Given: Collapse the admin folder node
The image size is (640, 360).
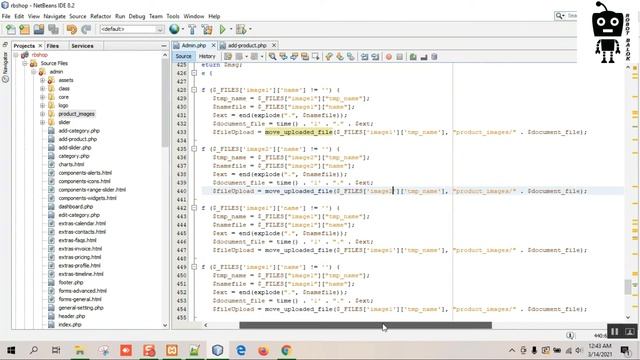Looking at the screenshot, I should pyautogui.click(x=33, y=72).
